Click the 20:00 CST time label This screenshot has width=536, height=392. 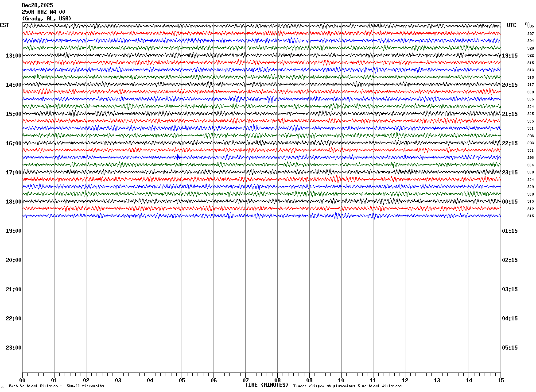[x=14, y=260]
